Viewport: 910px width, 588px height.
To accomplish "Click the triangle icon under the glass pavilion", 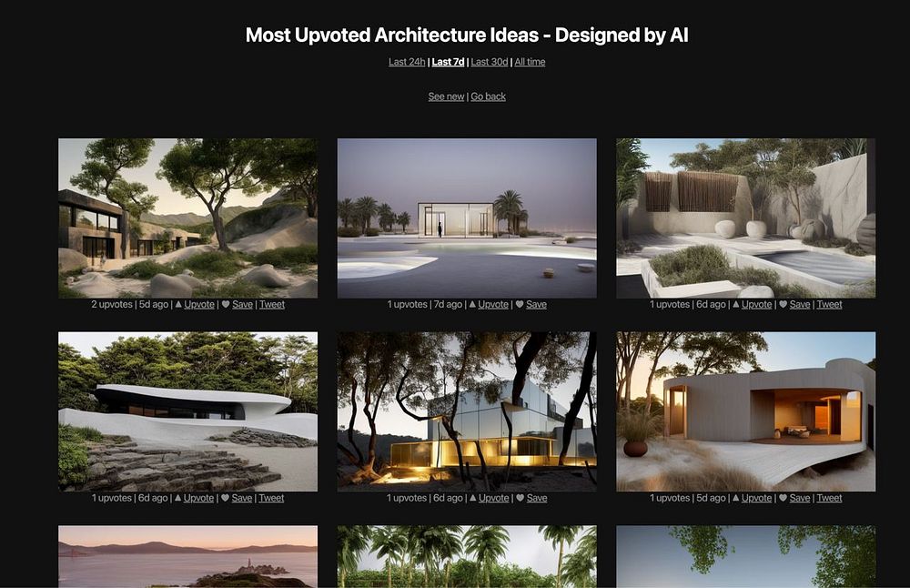I will point(472,304).
